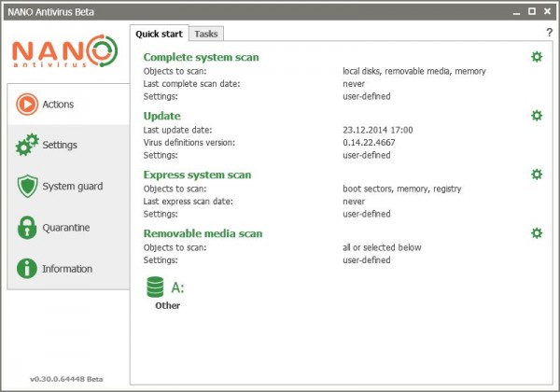Viewport: 560px width, 392px height.
Task: Click the green Settings gears icon
Action: click(x=27, y=145)
